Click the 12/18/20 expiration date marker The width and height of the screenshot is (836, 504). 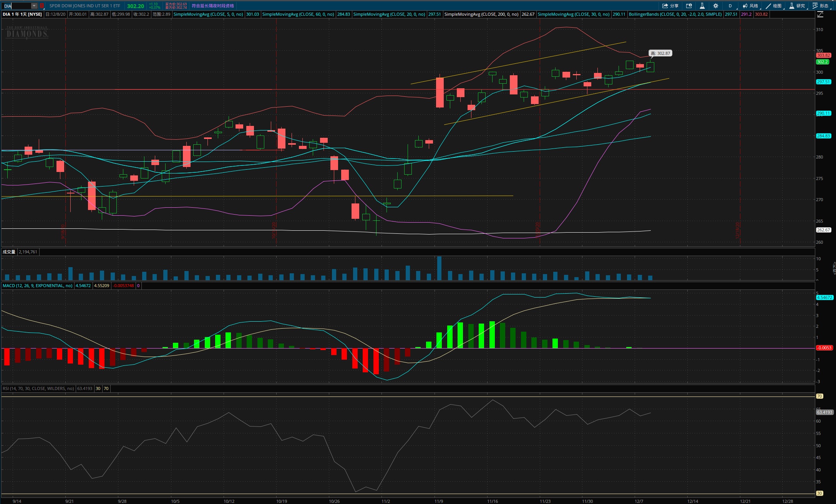point(738,230)
